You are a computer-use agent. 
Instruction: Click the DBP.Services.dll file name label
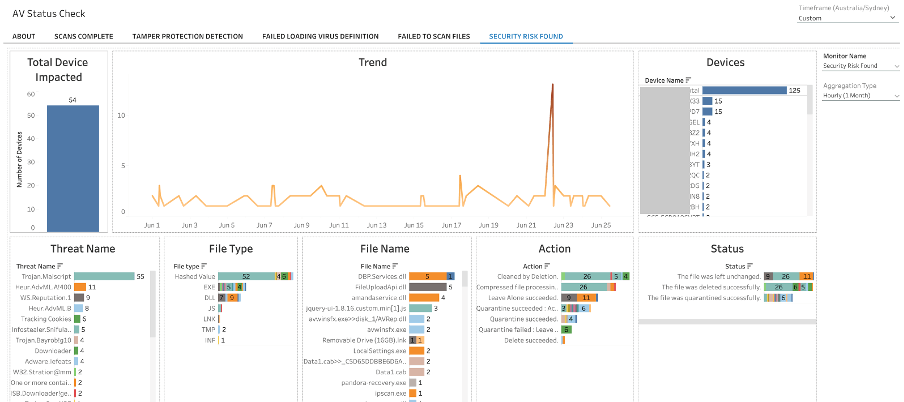coord(382,277)
